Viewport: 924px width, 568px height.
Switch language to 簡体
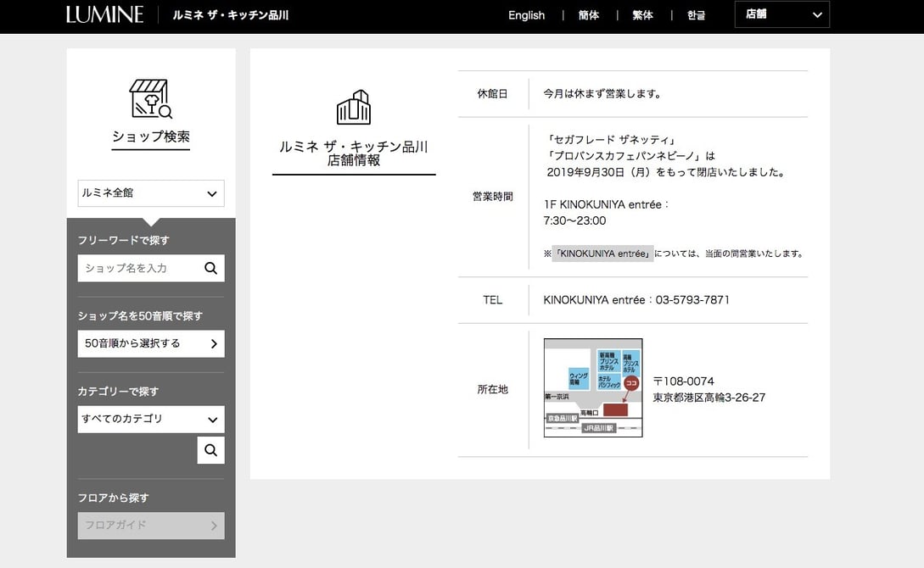(589, 15)
